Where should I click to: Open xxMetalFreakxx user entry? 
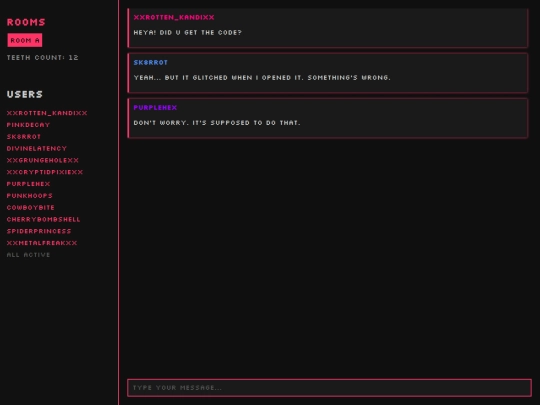tap(42, 243)
